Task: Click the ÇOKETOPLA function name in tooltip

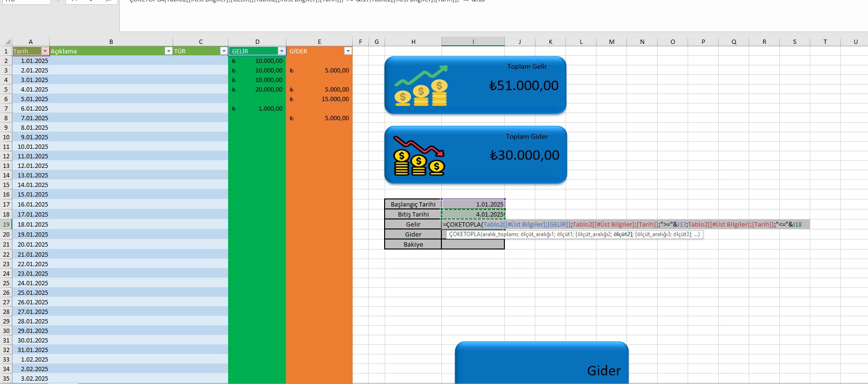Action: [464, 234]
